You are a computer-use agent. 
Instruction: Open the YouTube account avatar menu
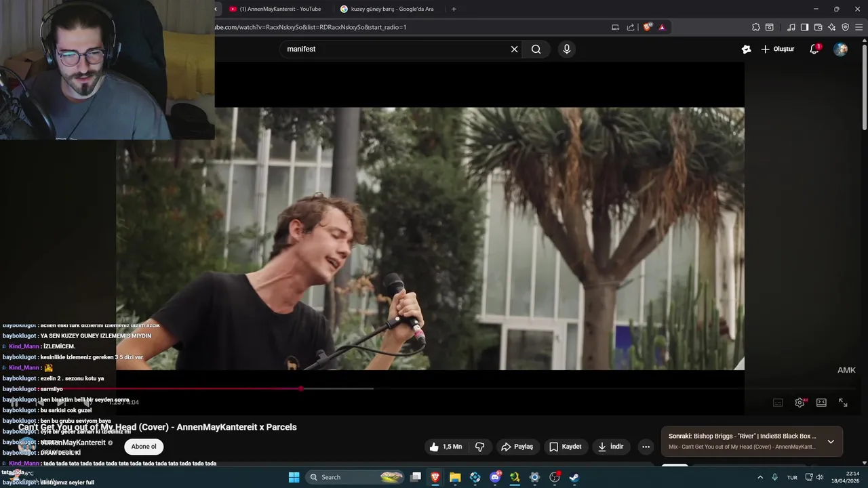pos(840,49)
